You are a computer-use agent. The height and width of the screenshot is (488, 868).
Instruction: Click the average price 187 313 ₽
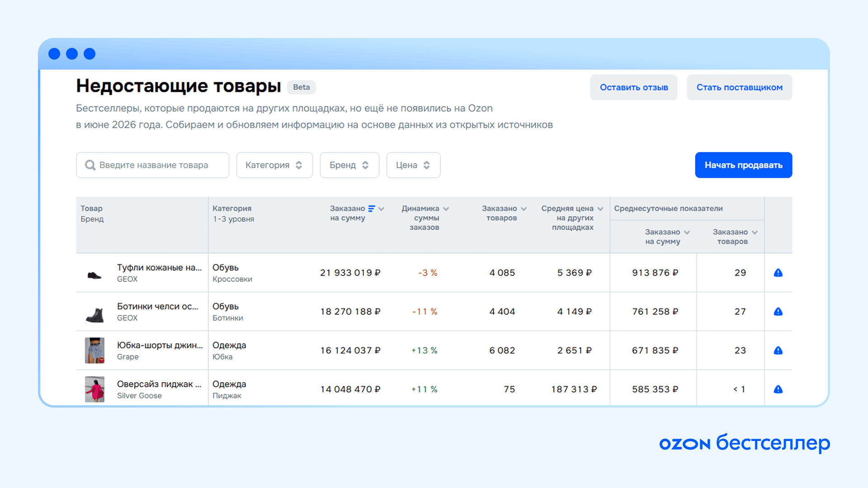coord(574,389)
